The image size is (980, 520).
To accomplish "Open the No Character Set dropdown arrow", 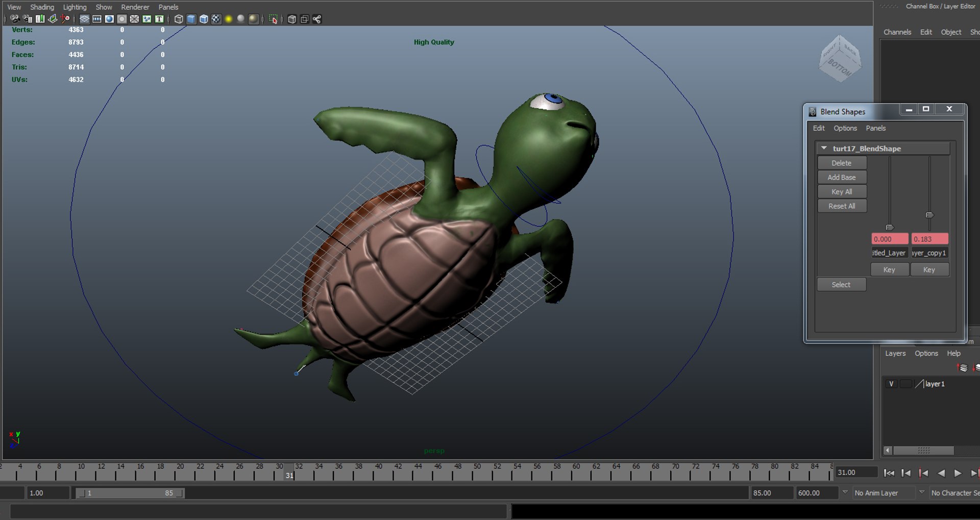I will pos(921,492).
